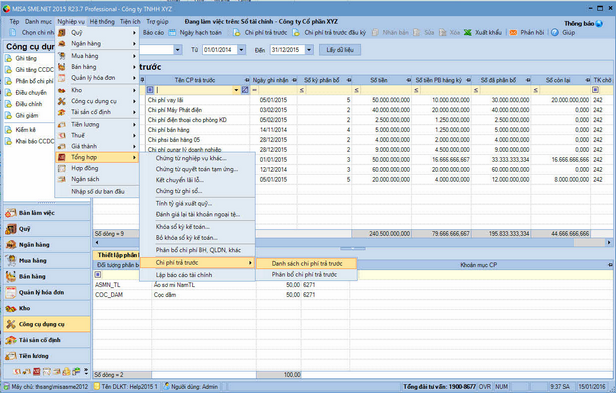Click Ngày hạch toán calendar icon

(x=172, y=33)
